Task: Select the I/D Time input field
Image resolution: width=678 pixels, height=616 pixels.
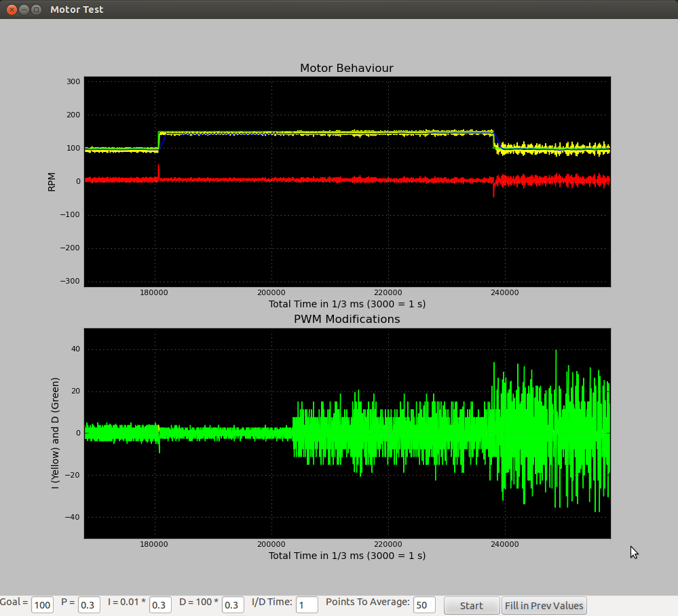Action: tap(307, 605)
